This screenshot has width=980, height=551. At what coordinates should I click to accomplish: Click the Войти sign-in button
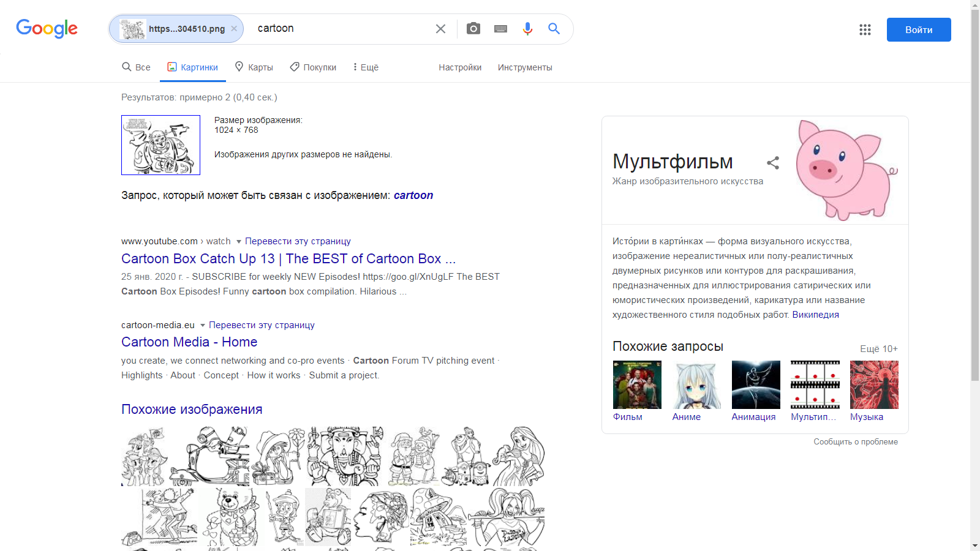919,29
